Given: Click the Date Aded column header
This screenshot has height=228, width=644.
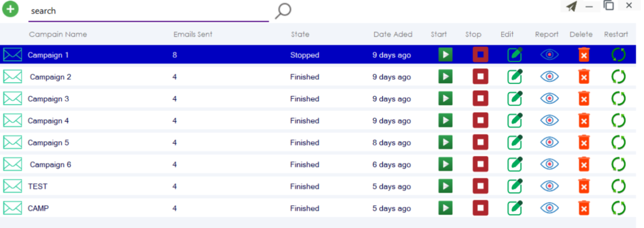Looking at the screenshot, I should [393, 34].
